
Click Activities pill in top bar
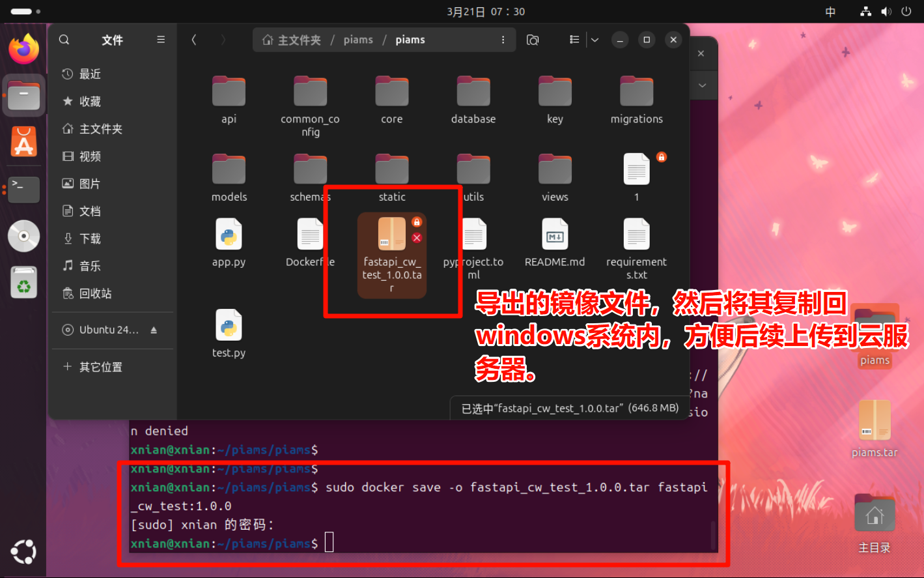[25, 12]
